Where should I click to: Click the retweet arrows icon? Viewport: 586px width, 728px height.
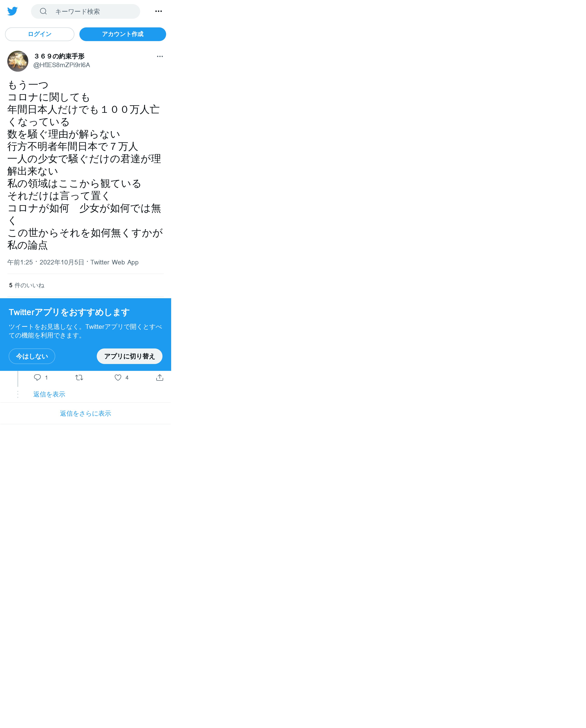[79, 377]
